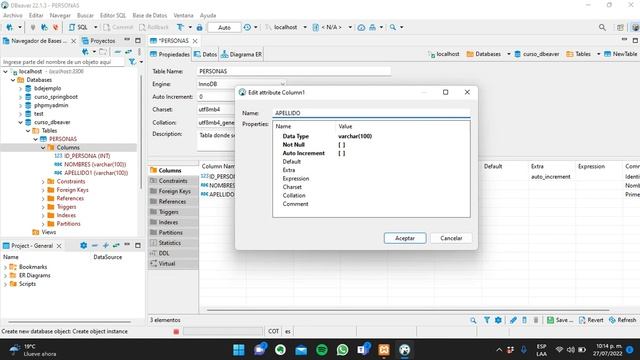Expand the bdejemplo database node
640x360 pixels.
[x=20, y=89]
